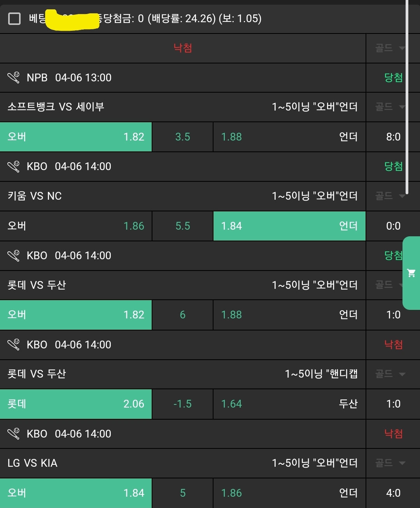Click the 3.5 line value cell
This screenshot has width=420, height=508.
(182, 137)
